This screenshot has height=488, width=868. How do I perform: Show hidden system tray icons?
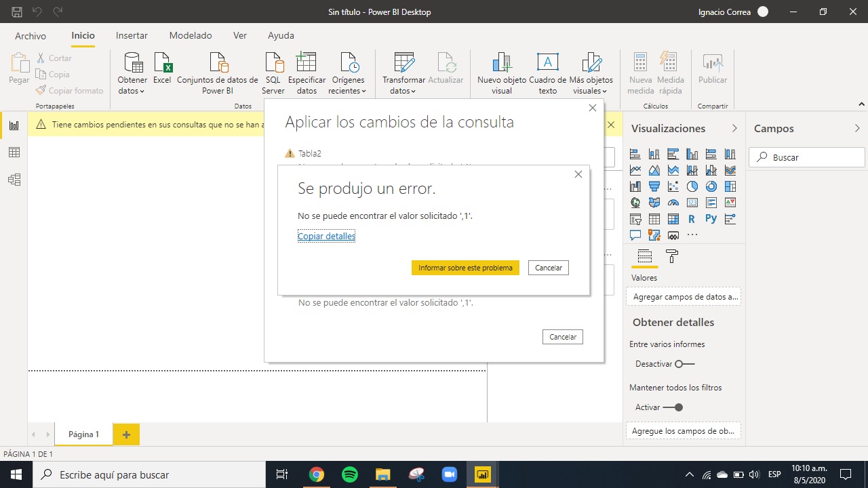click(x=690, y=474)
